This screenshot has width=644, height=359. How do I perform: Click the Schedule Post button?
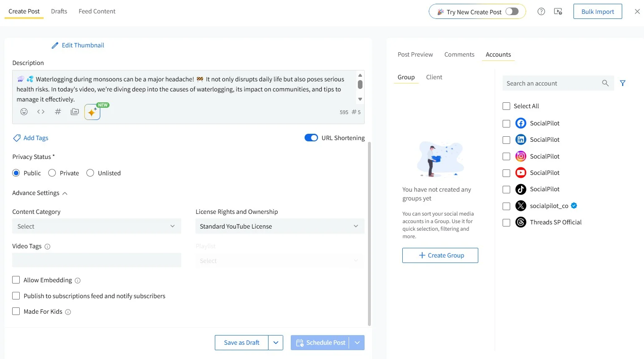pos(320,343)
